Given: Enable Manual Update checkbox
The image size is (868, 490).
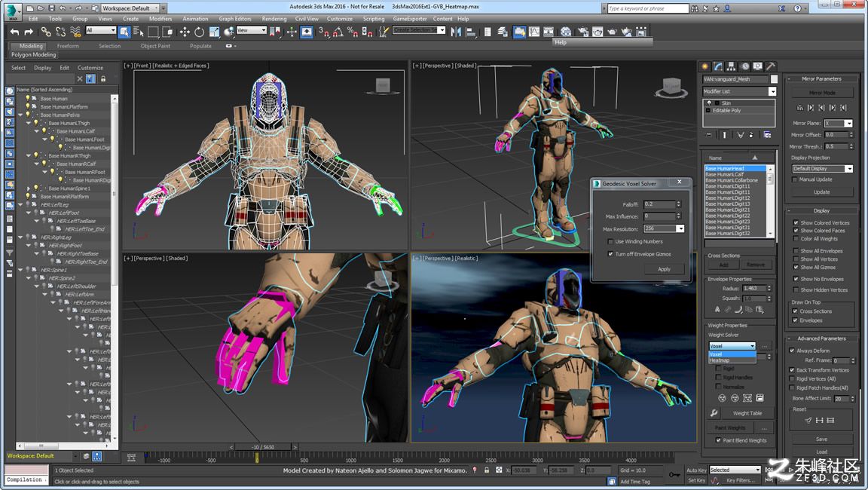Looking at the screenshot, I should click(794, 179).
